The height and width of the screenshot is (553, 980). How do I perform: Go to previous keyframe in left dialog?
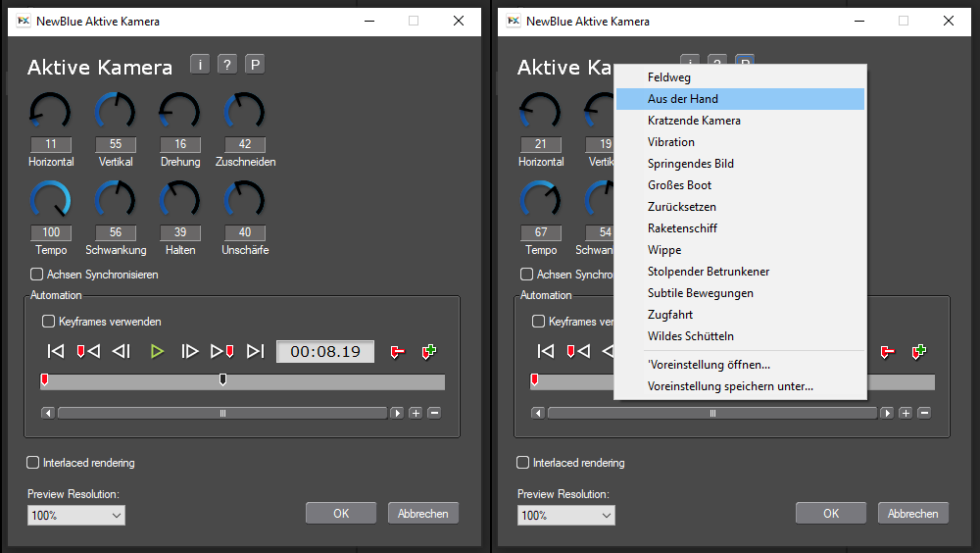click(x=88, y=351)
